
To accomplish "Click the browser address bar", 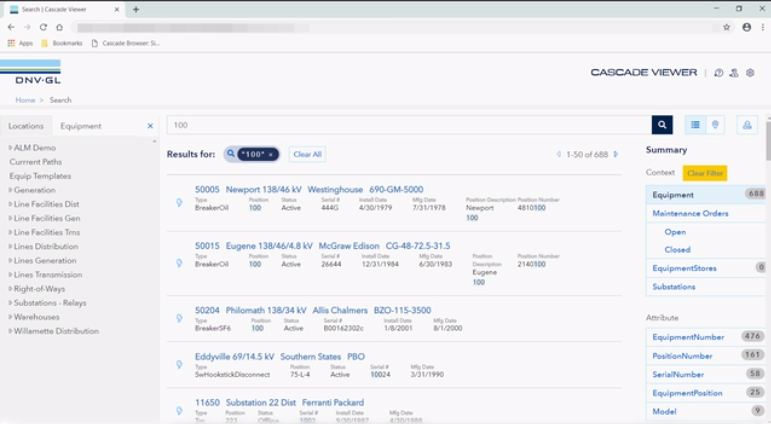I will click(393, 28).
